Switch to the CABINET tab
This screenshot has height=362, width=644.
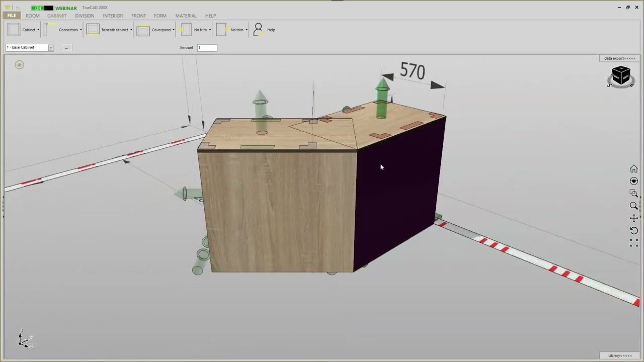(x=57, y=16)
